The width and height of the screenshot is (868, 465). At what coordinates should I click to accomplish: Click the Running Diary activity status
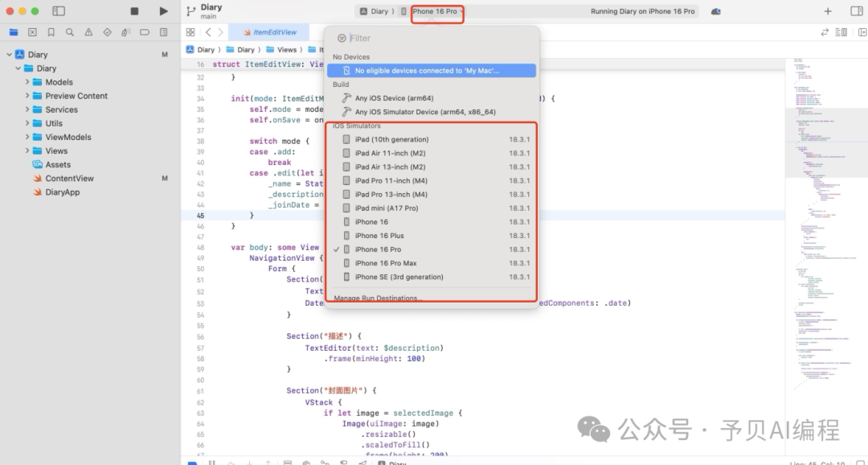[642, 11]
